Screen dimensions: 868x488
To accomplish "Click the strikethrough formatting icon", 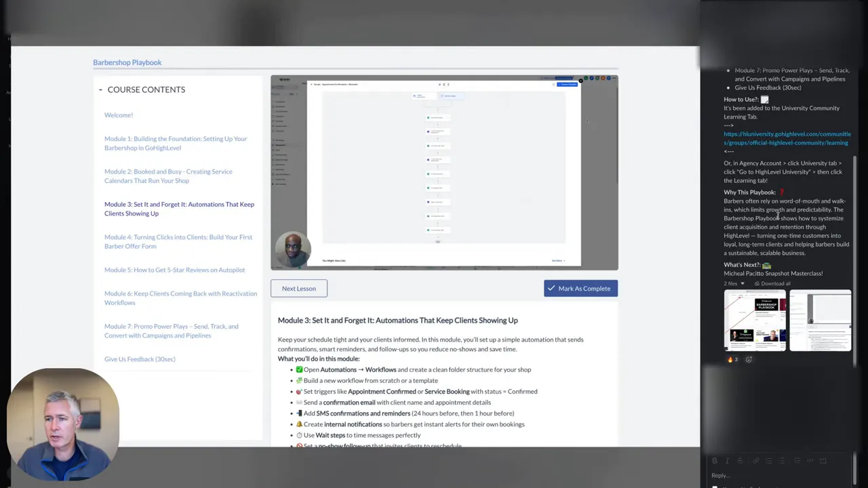I will click(740, 461).
